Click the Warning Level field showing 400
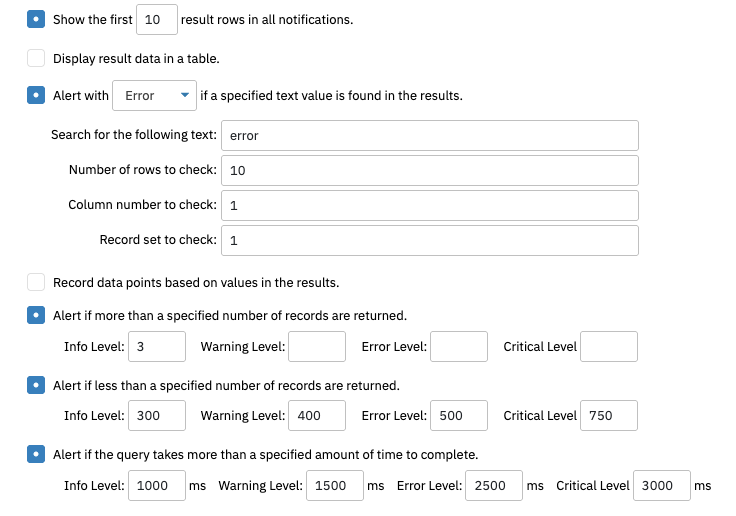This screenshot has width=736, height=516. click(x=317, y=416)
